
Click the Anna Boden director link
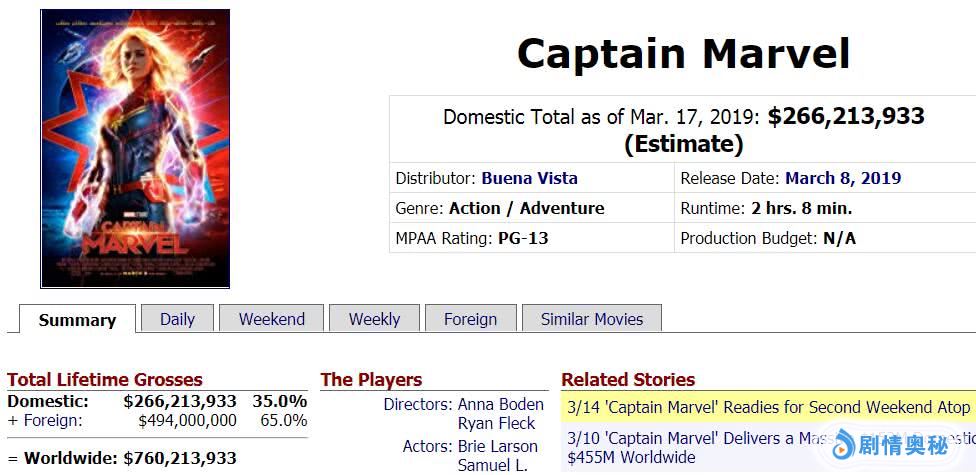(500, 405)
